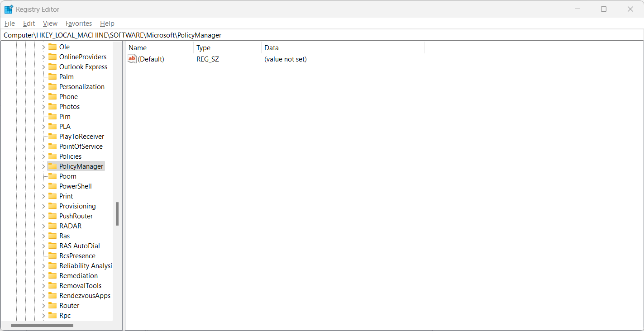Image resolution: width=644 pixels, height=331 pixels.
Task: Select the RendezvousApps key
Action: (x=85, y=296)
